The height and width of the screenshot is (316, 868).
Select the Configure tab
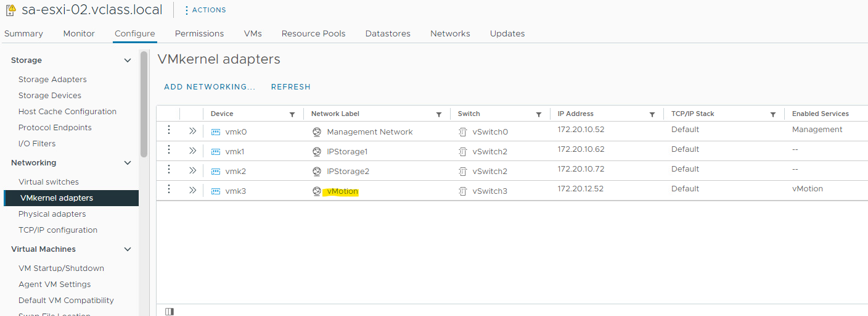point(135,33)
